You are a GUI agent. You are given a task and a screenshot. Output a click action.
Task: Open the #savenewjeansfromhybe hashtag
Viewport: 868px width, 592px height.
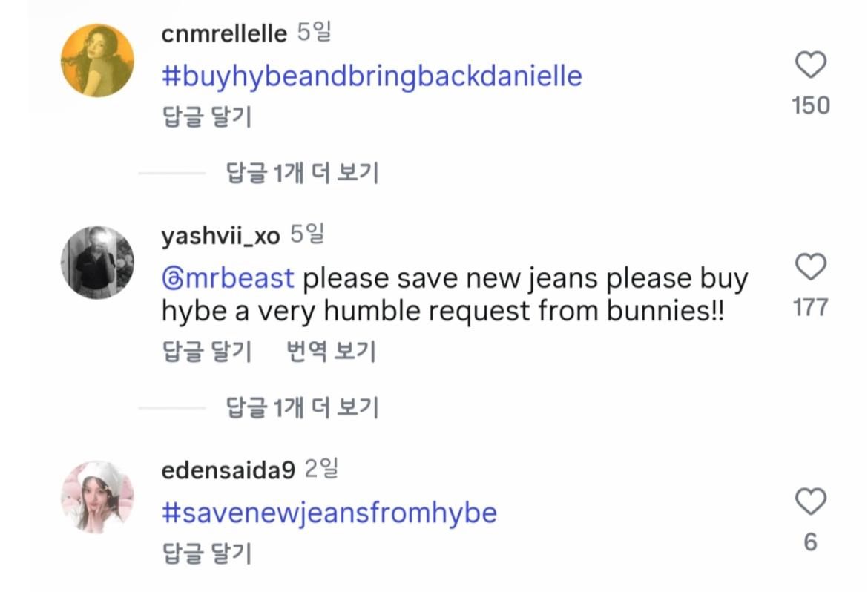(x=329, y=513)
